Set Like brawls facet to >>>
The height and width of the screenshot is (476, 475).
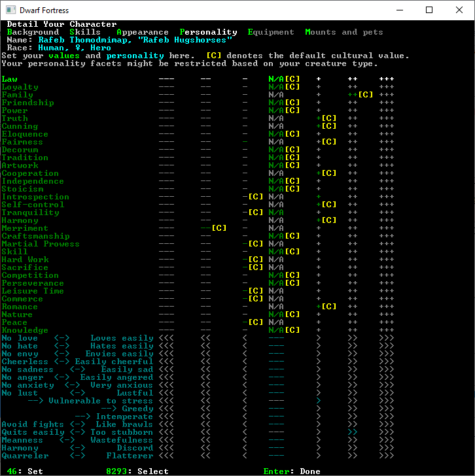387,424
